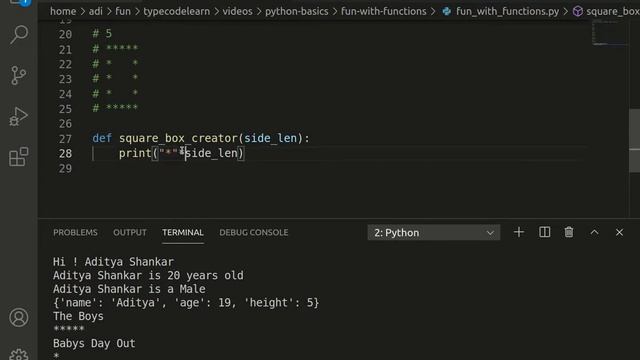Select the TERMINAL tab

tap(182, 233)
